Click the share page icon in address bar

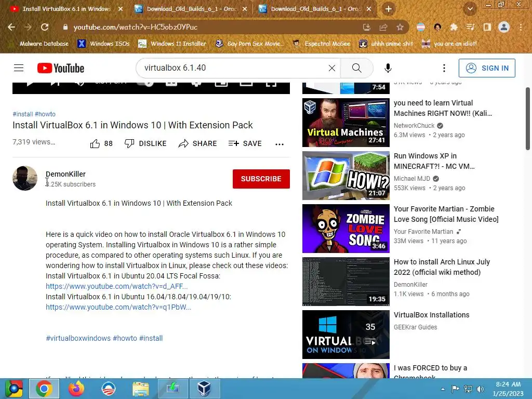coord(383,27)
